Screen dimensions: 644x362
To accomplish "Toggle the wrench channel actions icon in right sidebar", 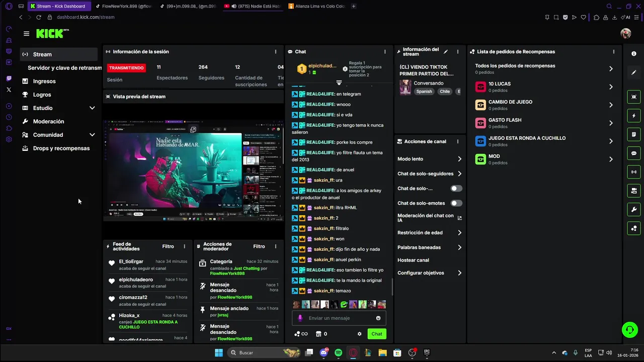I will pos(634,210).
